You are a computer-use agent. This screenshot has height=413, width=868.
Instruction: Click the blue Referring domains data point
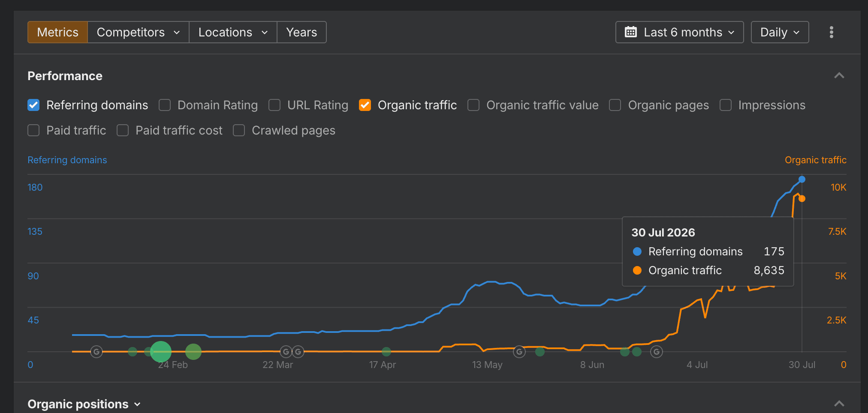[802, 179]
